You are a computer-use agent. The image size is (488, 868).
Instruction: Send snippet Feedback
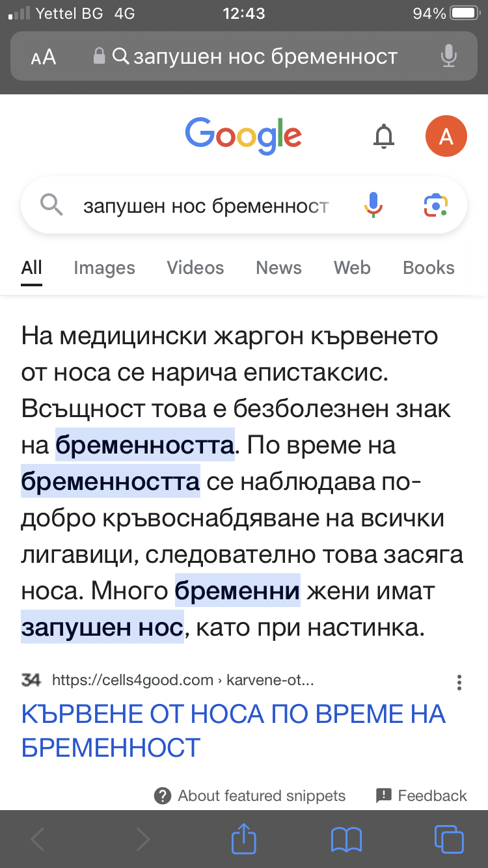tap(422, 796)
